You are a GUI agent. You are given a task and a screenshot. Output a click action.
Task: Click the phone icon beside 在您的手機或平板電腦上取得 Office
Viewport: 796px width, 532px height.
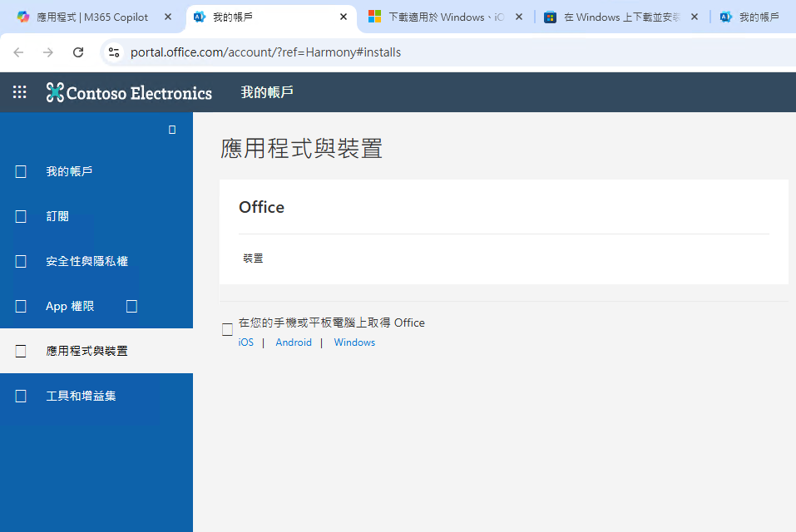[x=227, y=330]
